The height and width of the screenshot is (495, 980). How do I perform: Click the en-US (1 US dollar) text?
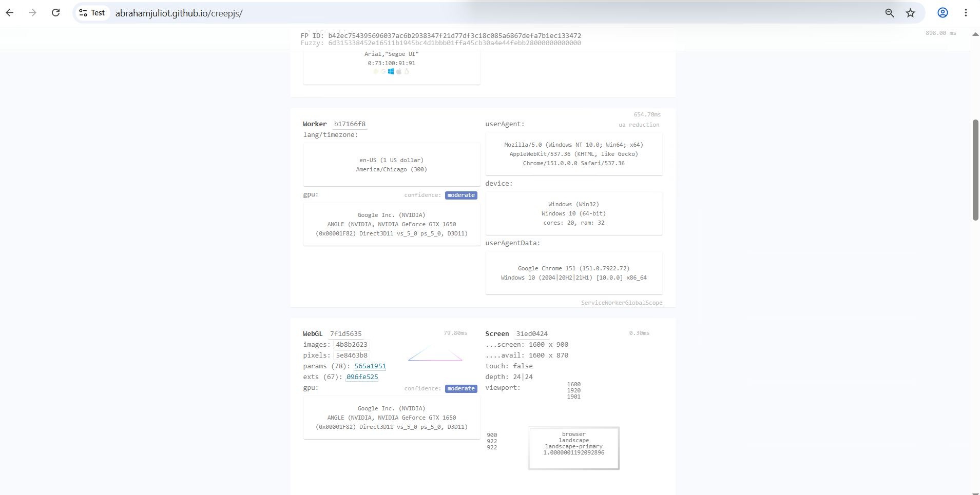click(x=392, y=160)
